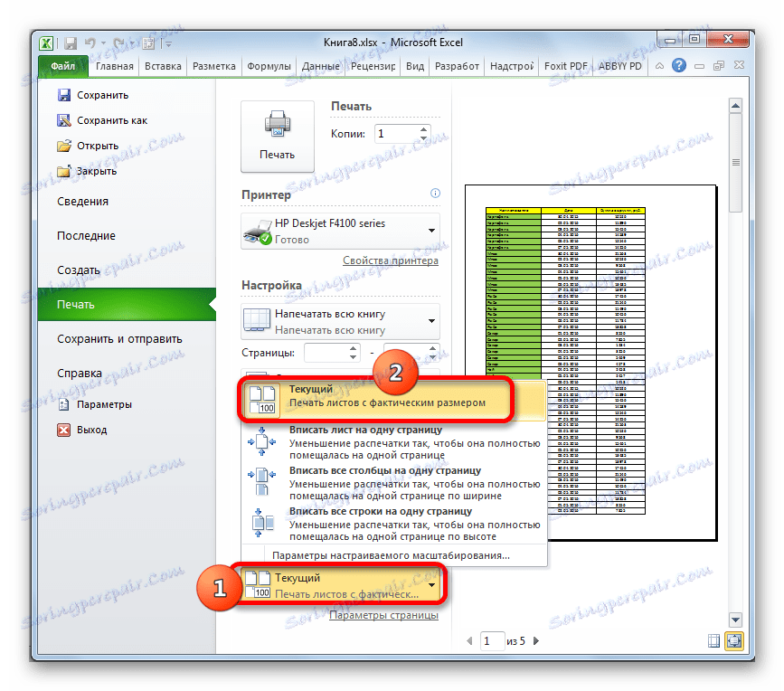Select Открыть in the File menu
The width and height of the screenshot is (784, 691).
88,146
